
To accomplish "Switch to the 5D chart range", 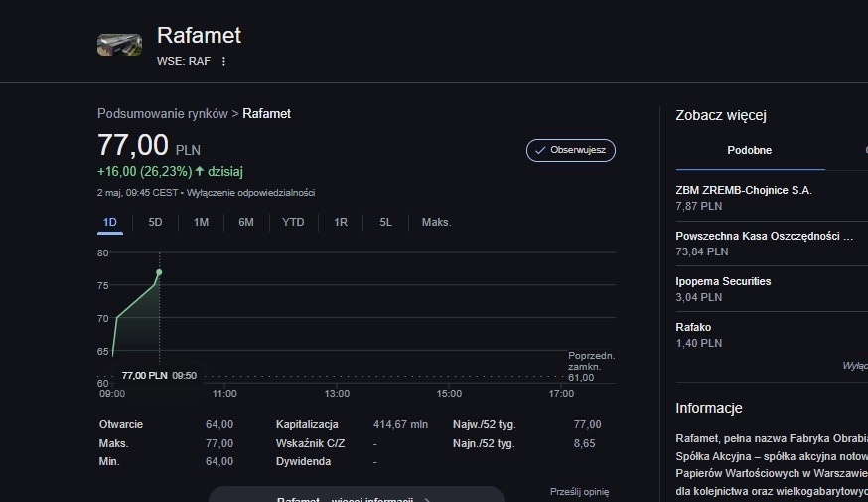I will point(155,222).
